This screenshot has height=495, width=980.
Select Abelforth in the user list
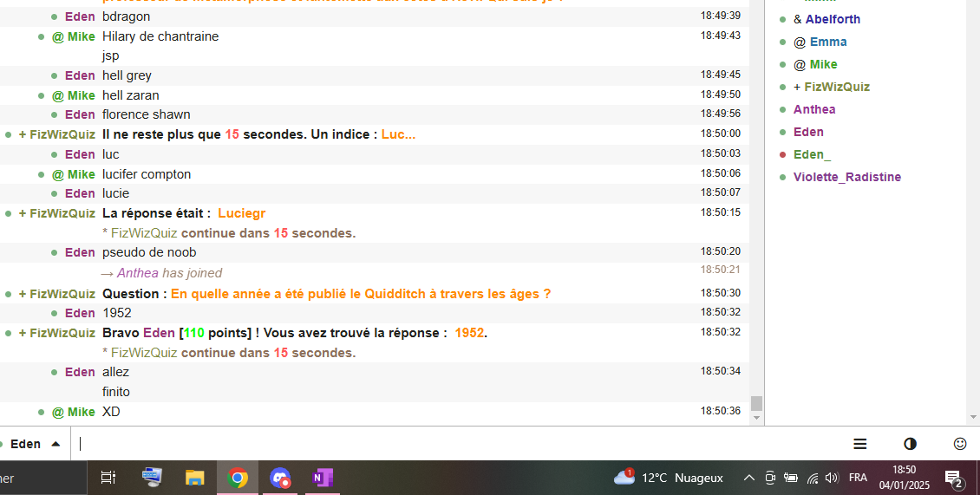coord(833,19)
